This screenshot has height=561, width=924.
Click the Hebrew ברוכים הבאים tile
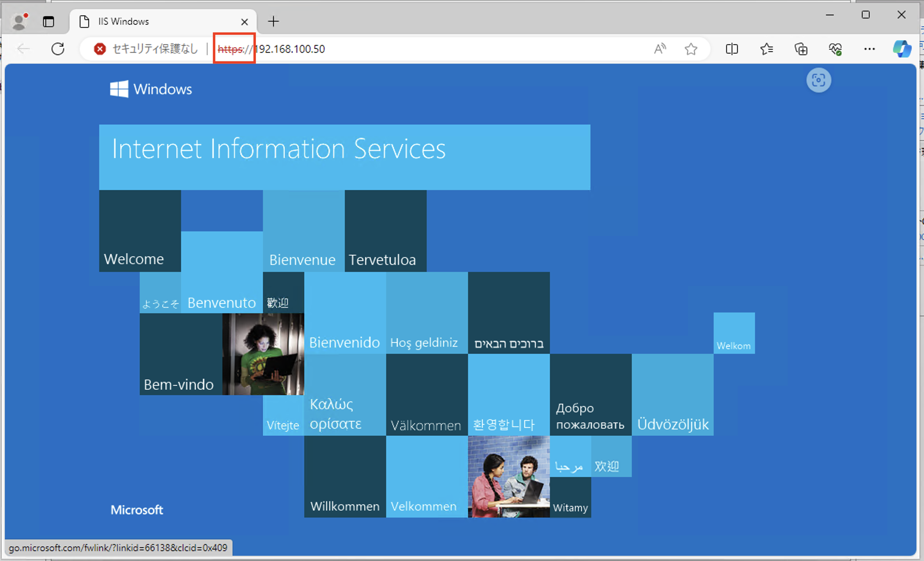pos(509,313)
